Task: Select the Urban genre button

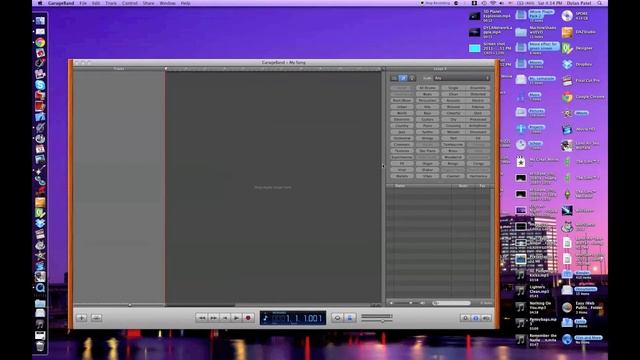Action: pos(402,107)
